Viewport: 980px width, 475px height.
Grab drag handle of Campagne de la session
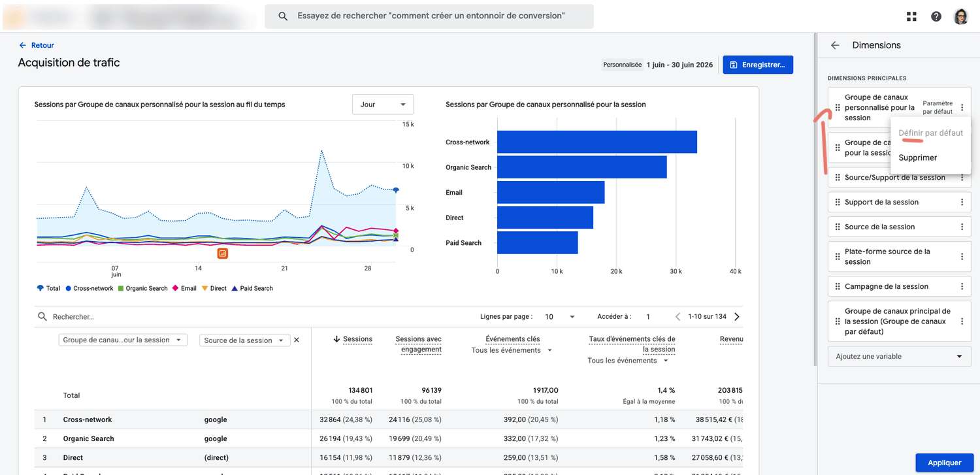click(838, 287)
